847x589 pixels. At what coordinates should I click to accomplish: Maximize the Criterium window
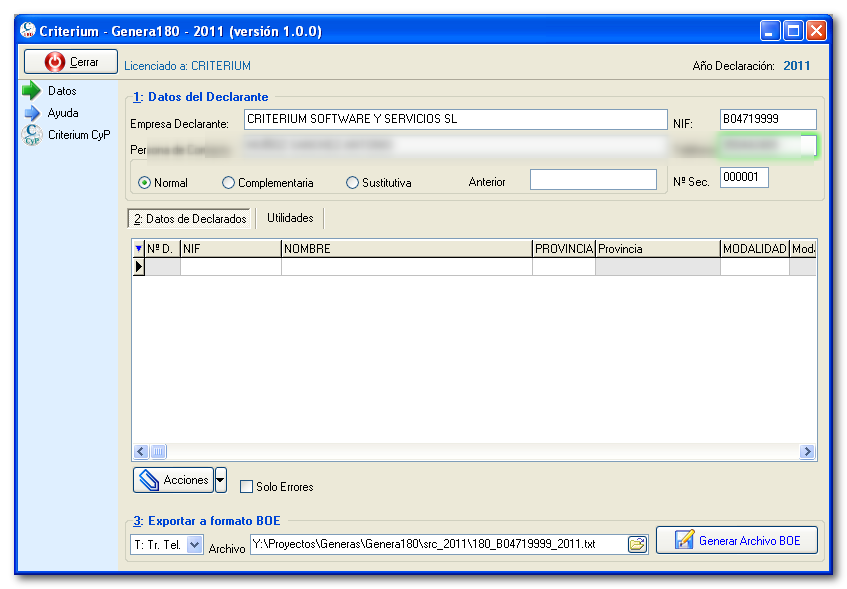793,30
